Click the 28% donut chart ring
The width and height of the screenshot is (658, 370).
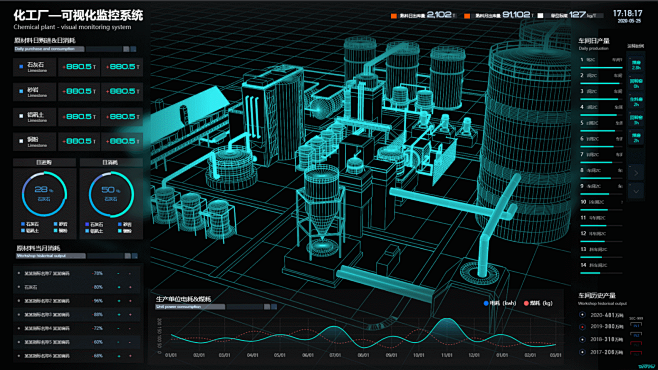(44, 194)
